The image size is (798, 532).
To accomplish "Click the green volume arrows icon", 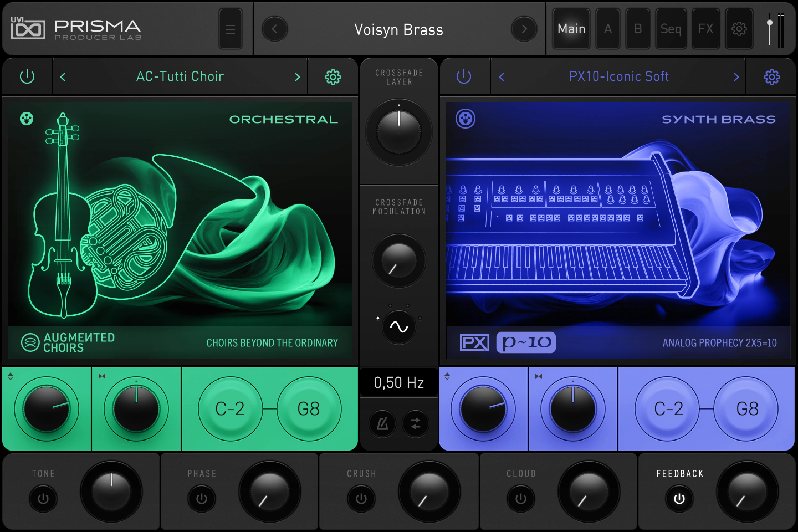I will 11,376.
